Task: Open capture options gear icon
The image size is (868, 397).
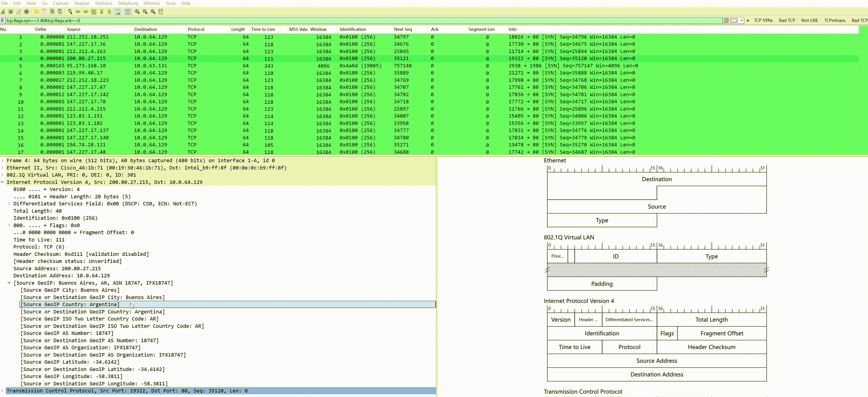Action: (x=27, y=11)
